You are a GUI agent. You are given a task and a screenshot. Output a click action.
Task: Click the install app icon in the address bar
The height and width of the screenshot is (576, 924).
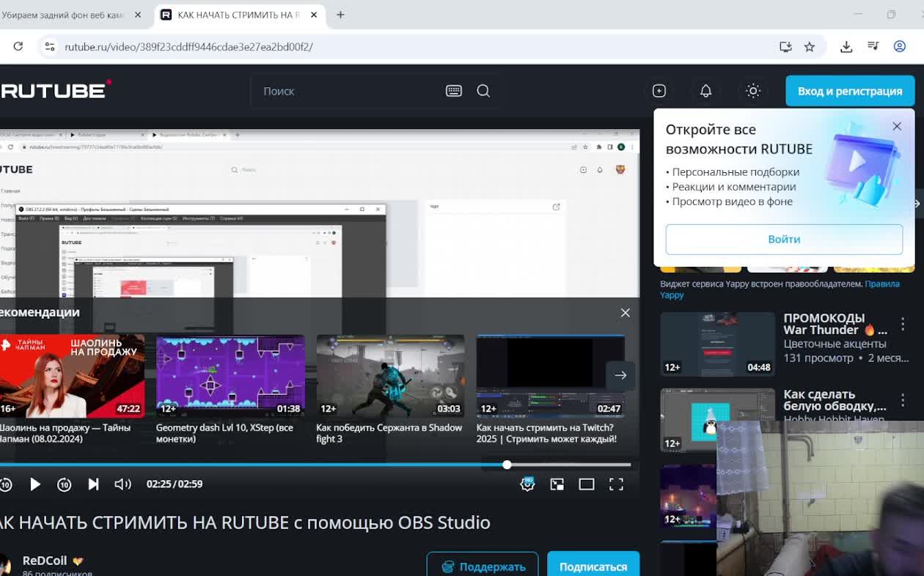[785, 46]
